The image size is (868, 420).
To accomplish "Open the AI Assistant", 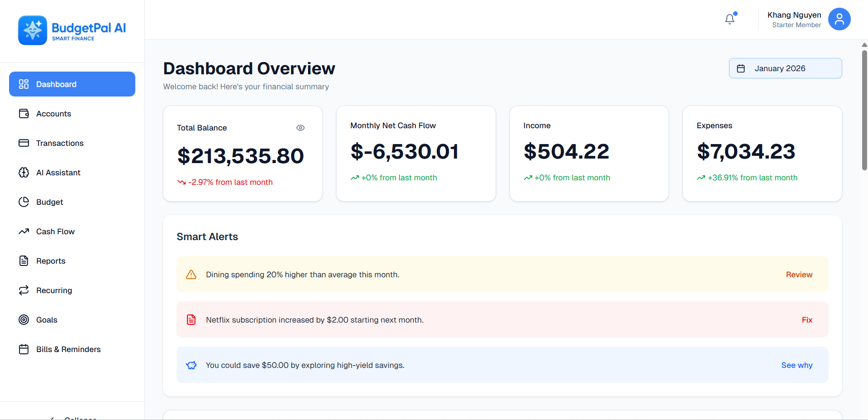I will click(x=24, y=172).
